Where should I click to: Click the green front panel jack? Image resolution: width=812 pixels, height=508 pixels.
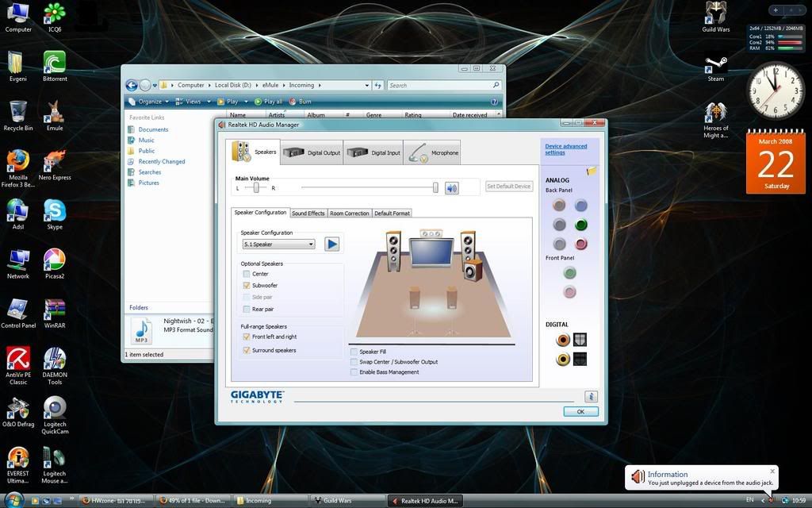[569, 273]
